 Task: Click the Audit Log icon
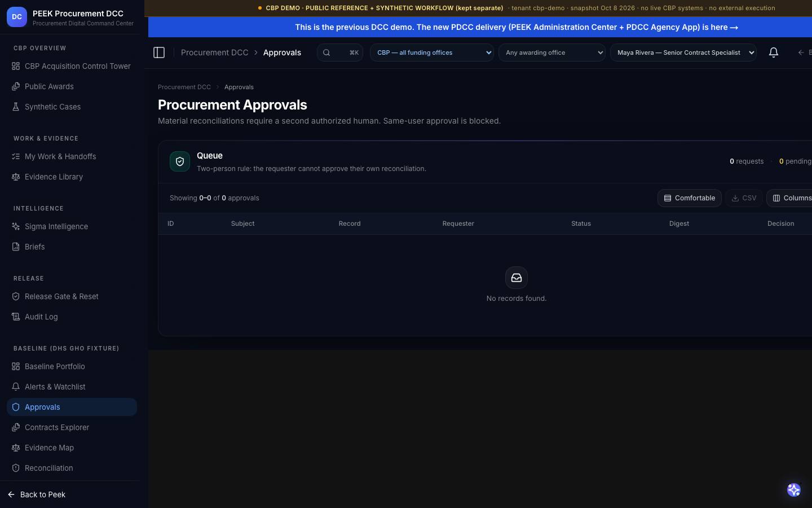16,317
